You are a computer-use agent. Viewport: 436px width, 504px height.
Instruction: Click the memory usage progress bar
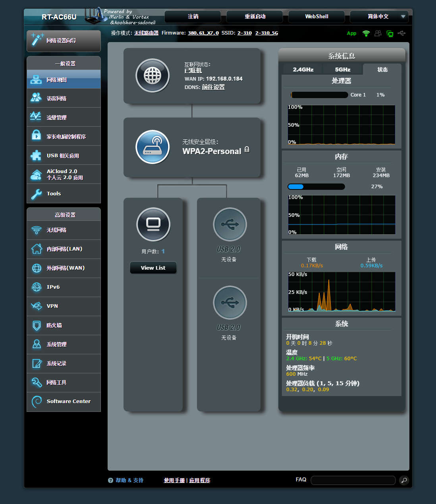316,187
